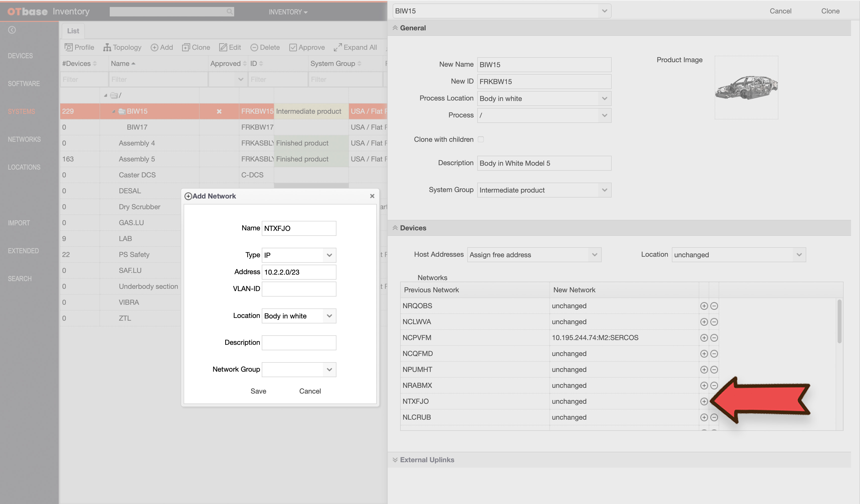
Task: Click Clone in the systems toolbar
Action: click(196, 48)
